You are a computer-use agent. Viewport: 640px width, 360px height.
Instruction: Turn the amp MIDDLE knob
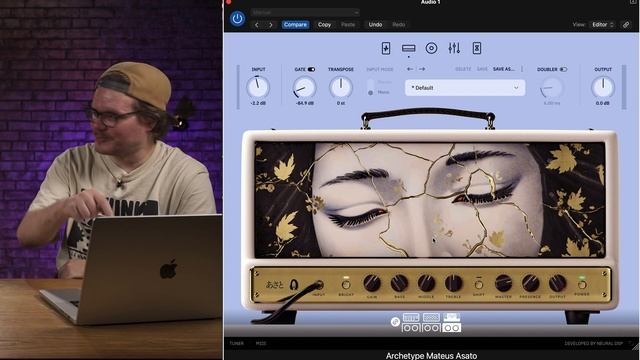tap(426, 283)
